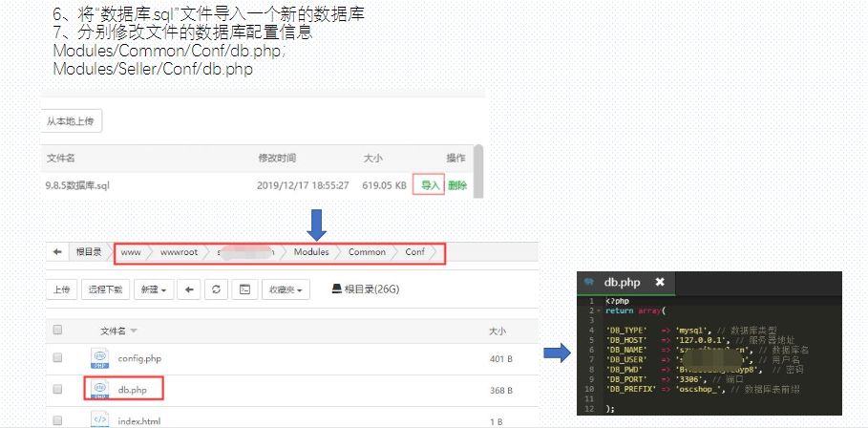Navigate to www breadcrumb

pos(131,252)
